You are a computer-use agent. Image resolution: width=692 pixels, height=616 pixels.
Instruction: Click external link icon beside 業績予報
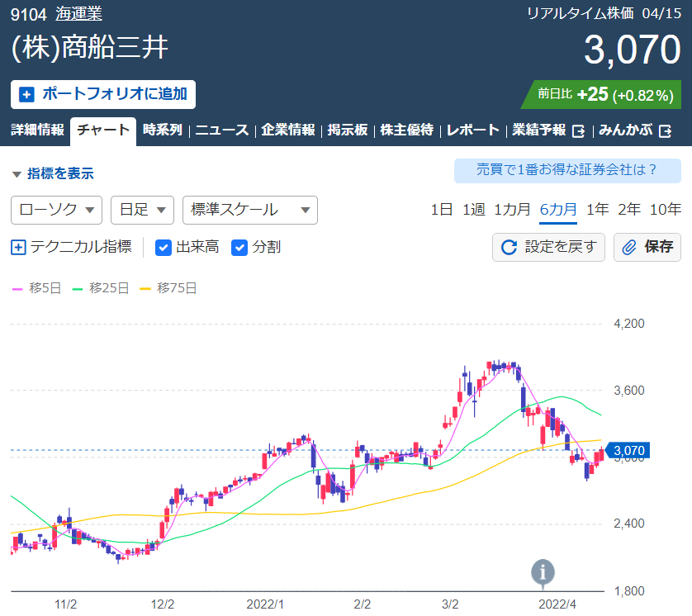[x=578, y=131]
